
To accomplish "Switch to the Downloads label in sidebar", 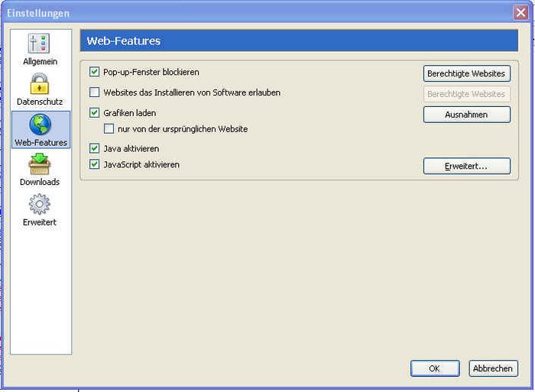I will (x=40, y=182).
